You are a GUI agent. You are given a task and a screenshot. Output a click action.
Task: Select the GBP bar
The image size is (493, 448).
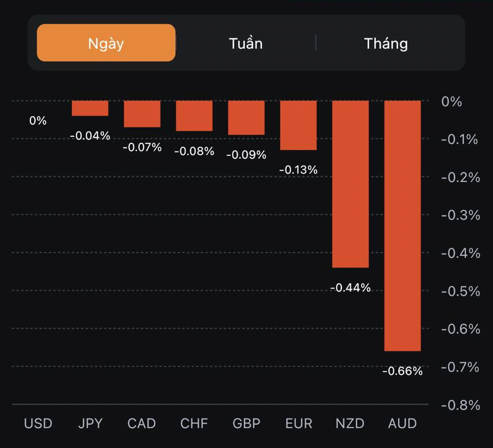246,117
